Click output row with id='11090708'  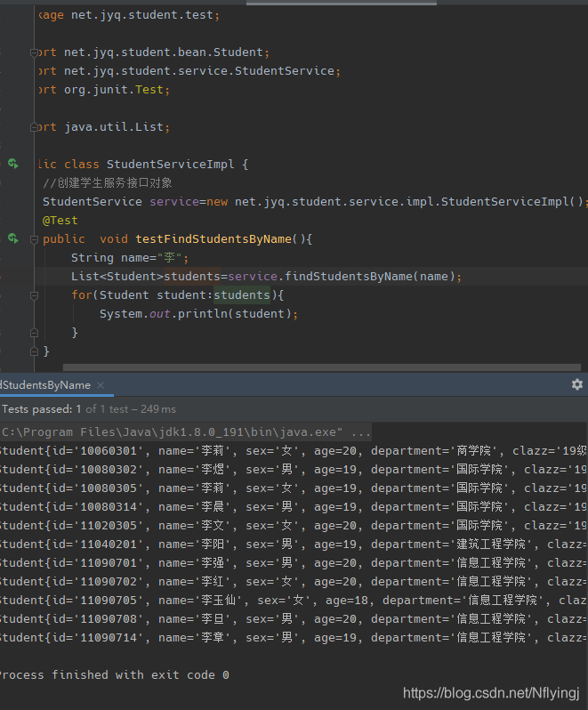294,619
